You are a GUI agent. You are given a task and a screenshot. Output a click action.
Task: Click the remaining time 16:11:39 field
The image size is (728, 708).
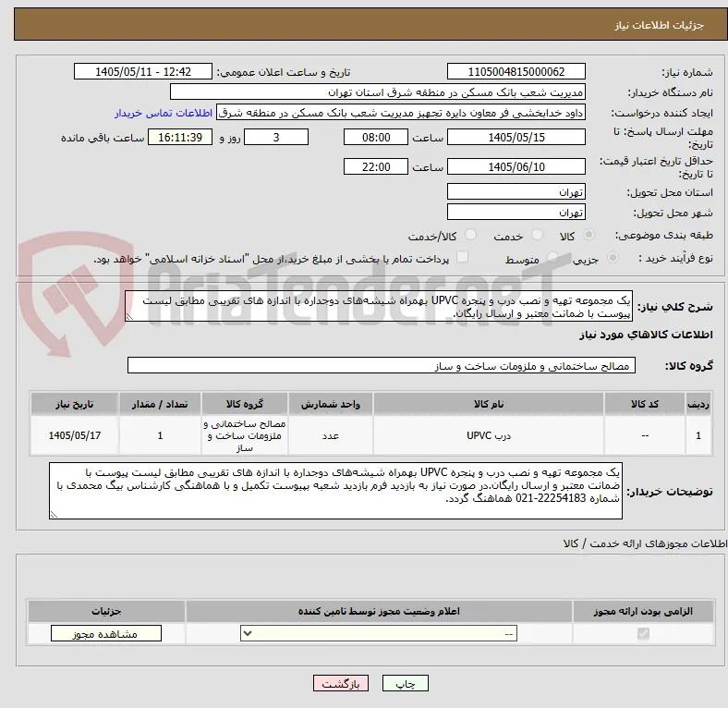pos(180,138)
